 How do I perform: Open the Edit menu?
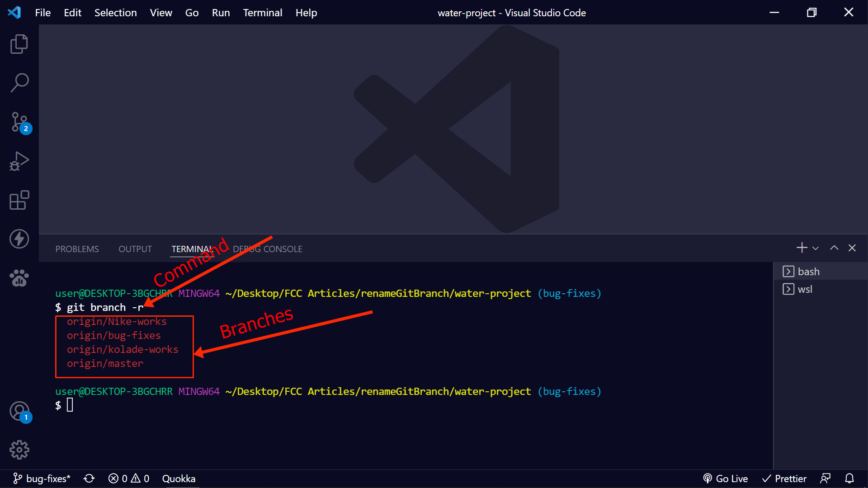click(x=72, y=13)
